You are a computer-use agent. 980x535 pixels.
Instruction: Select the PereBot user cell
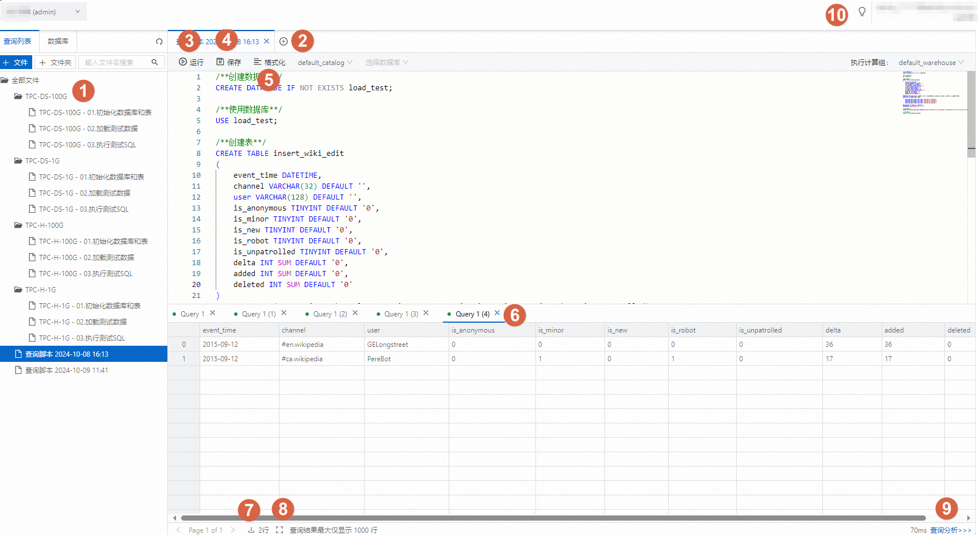click(407, 359)
